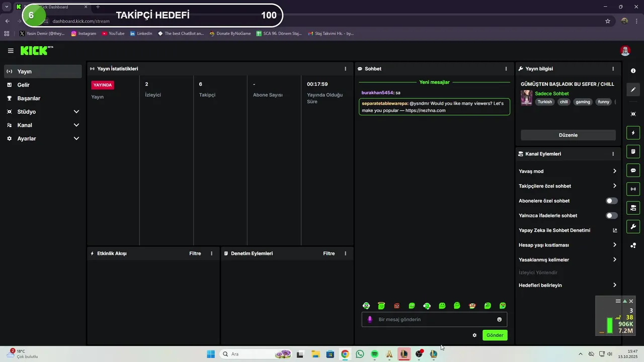Click the note document icon in the right rail
Viewport: 644px width, 362px height.
pyautogui.click(x=633, y=151)
